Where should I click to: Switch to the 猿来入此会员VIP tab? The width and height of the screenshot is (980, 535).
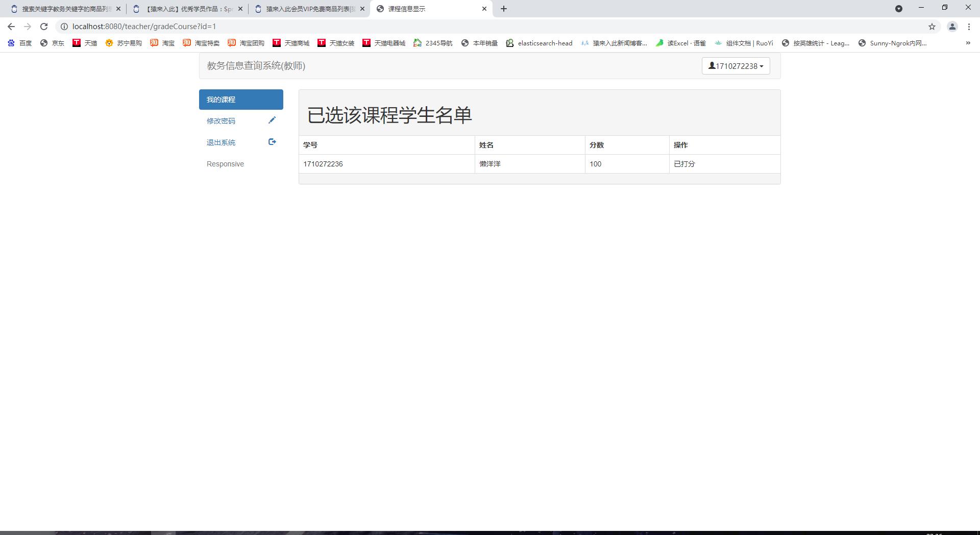click(306, 8)
